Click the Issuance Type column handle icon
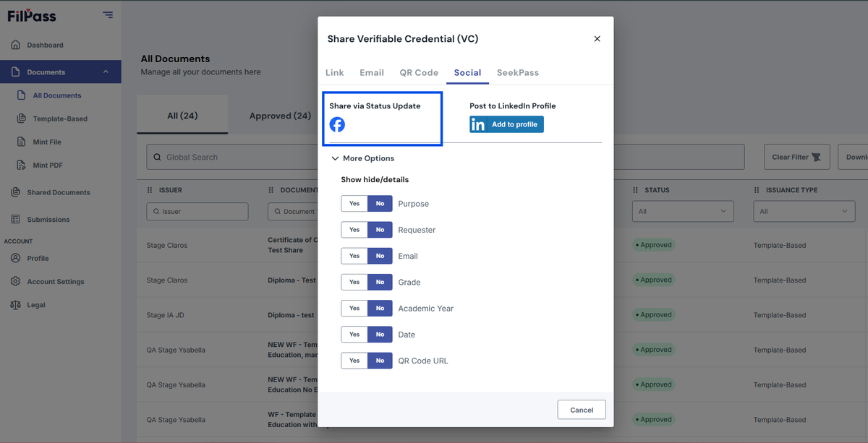The width and height of the screenshot is (868, 443). pyautogui.click(x=757, y=190)
